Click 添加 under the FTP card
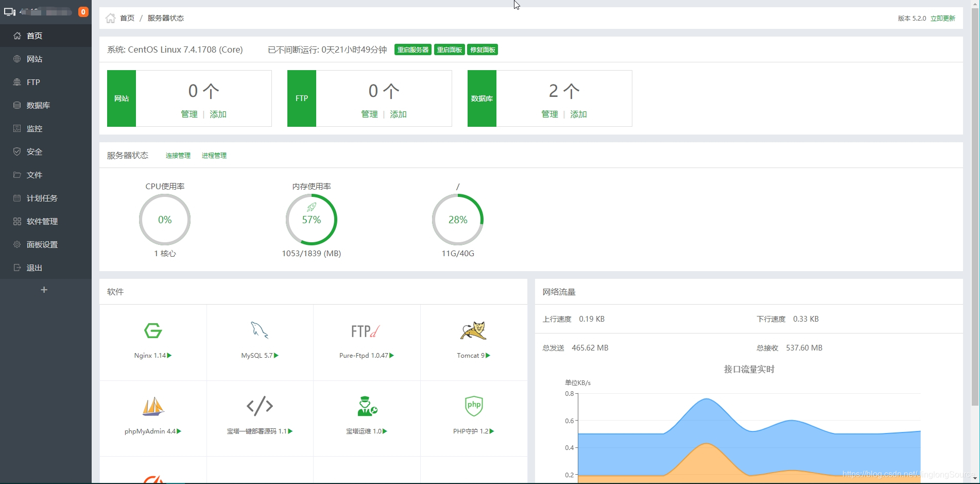 point(398,114)
